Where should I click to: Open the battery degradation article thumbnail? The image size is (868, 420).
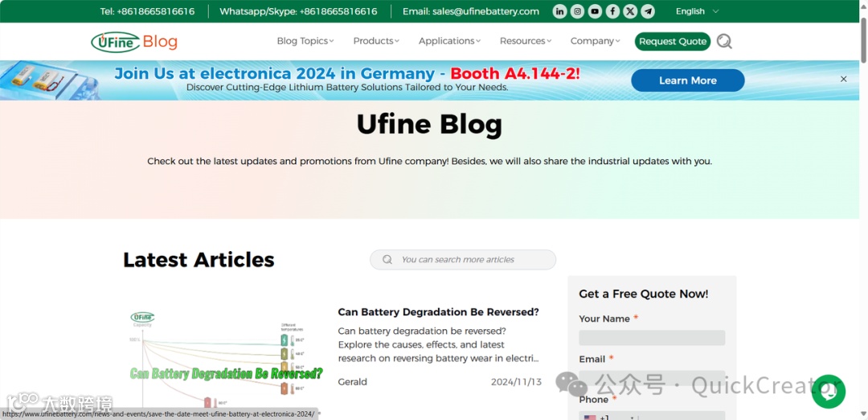pyautogui.click(x=224, y=359)
